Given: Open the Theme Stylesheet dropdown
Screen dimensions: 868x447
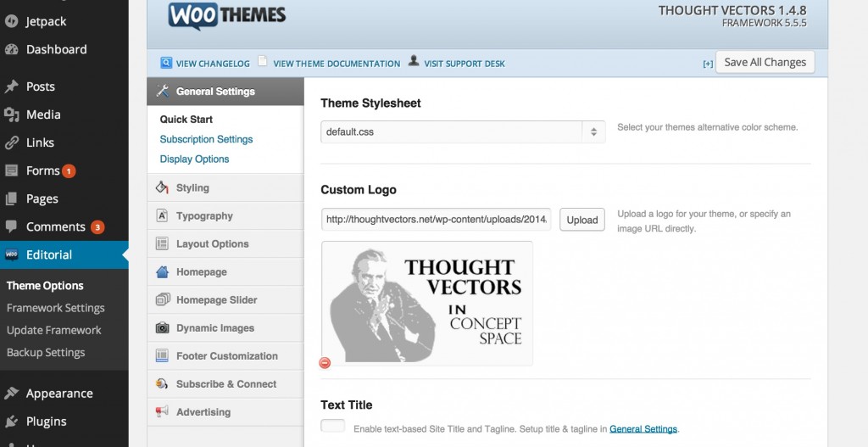Looking at the screenshot, I should coord(463,131).
